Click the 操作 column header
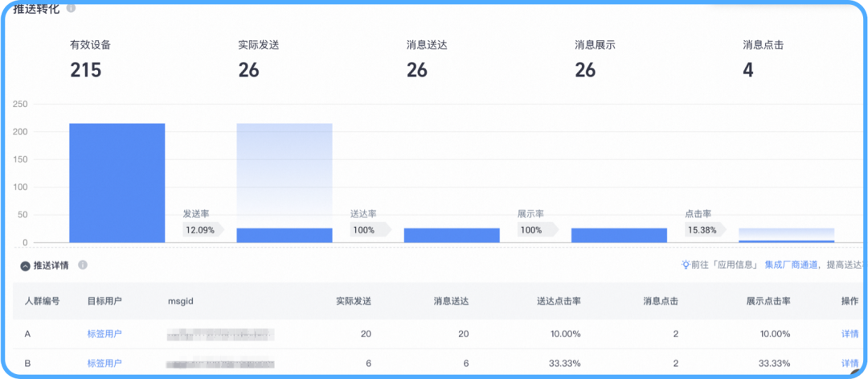The image size is (868, 379). pyautogui.click(x=850, y=301)
